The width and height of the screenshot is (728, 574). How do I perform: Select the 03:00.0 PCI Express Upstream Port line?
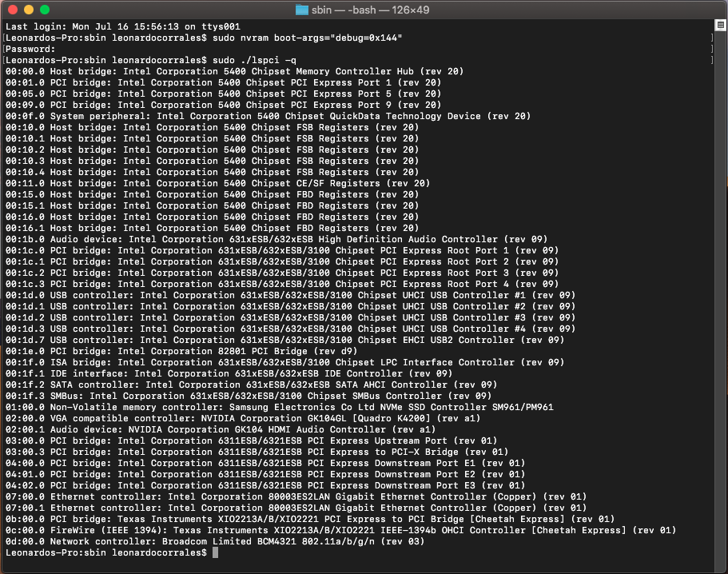251,440
